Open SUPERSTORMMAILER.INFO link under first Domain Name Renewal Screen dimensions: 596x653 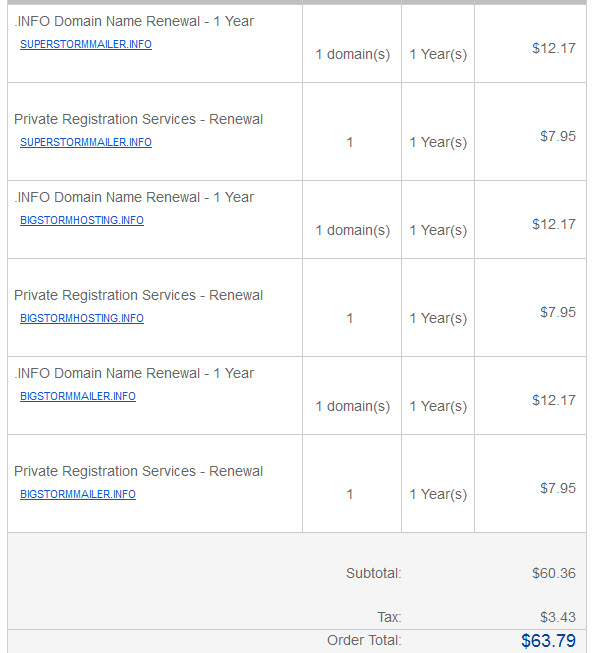tap(86, 44)
